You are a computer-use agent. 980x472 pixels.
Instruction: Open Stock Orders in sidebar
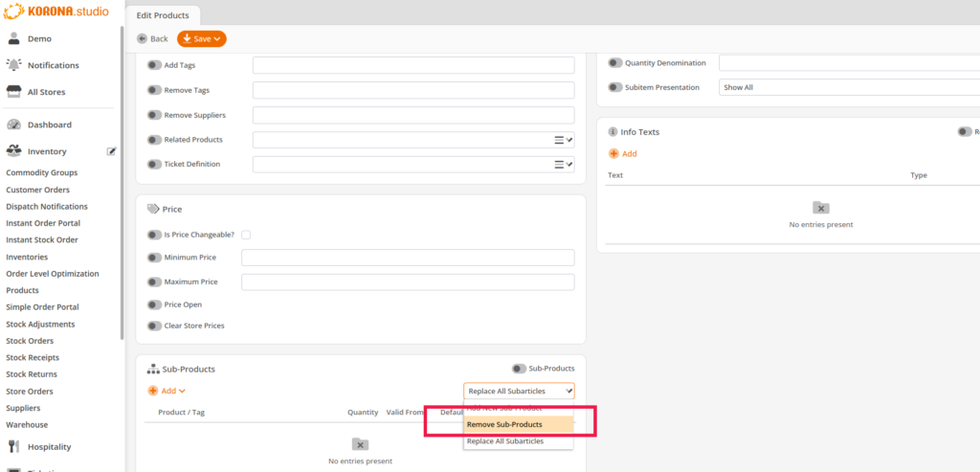click(30, 341)
